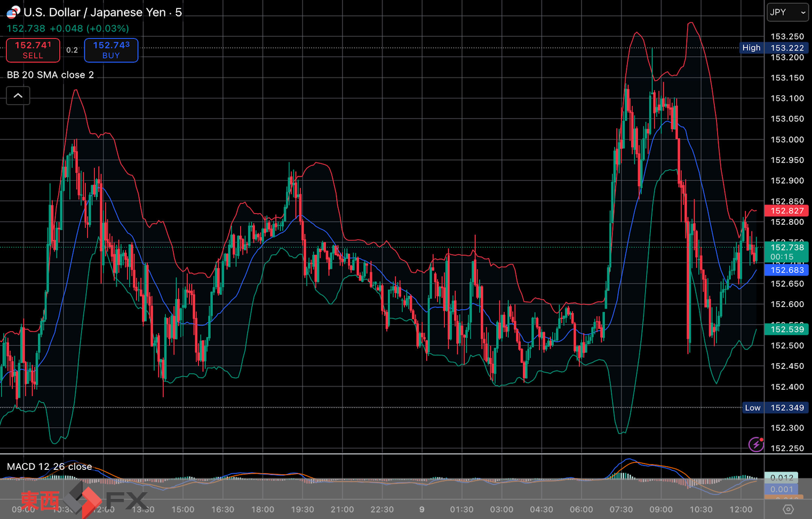Viewport: 812px width, 519px height.
Task: Click the current price 152.738 countdown tag
Action: pyautogui.click(x=786, y=251)
